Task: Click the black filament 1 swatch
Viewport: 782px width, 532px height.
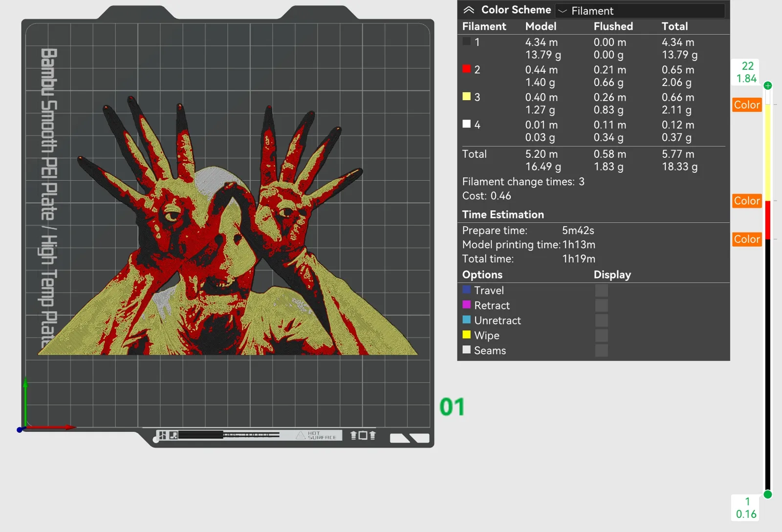Action: pos(467,42)
